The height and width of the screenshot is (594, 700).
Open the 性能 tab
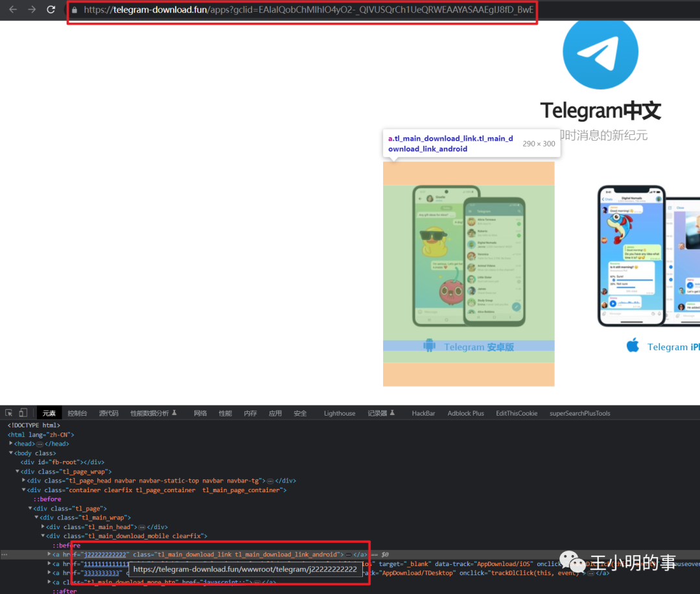[x=225, y=414]
